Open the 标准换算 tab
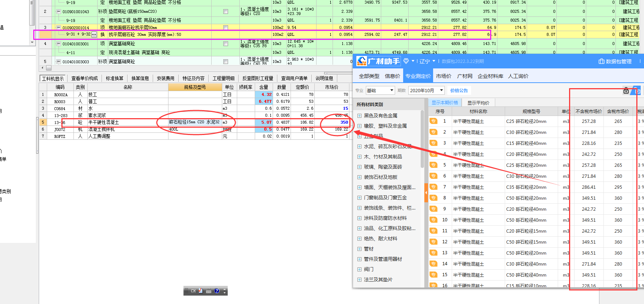 click(x=115, y=78)
